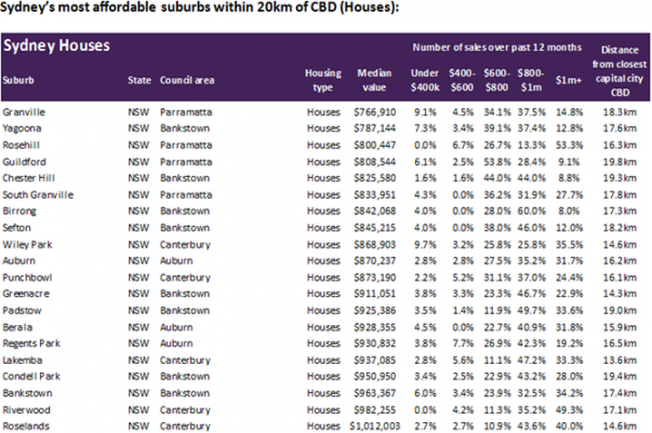Click the $1m+ column header
652x433 pixels.
[568, 80]
